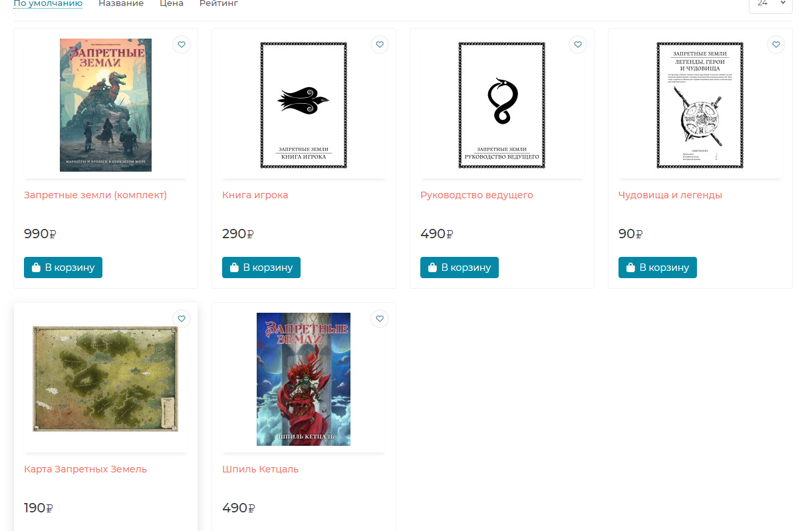Click heart icon on Руководство ведущего card
Image resolution: width=812 pixels, height=531 pixels.
[578, 45]
